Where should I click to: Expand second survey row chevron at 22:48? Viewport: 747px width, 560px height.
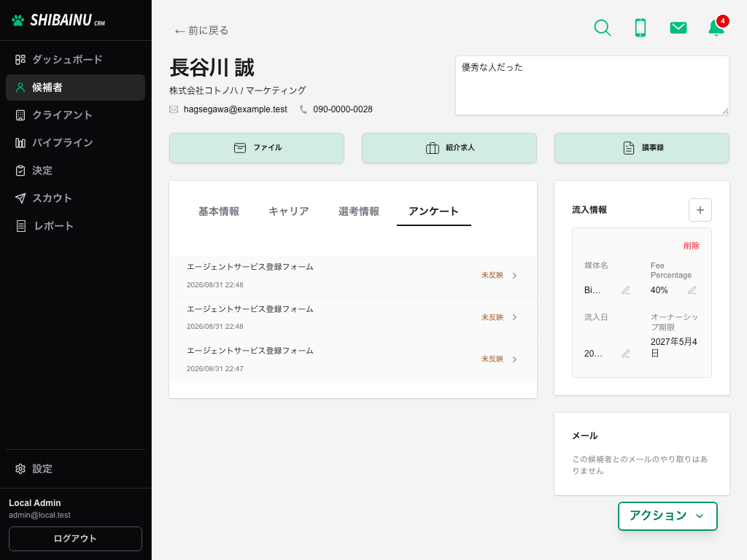[514, 317]
